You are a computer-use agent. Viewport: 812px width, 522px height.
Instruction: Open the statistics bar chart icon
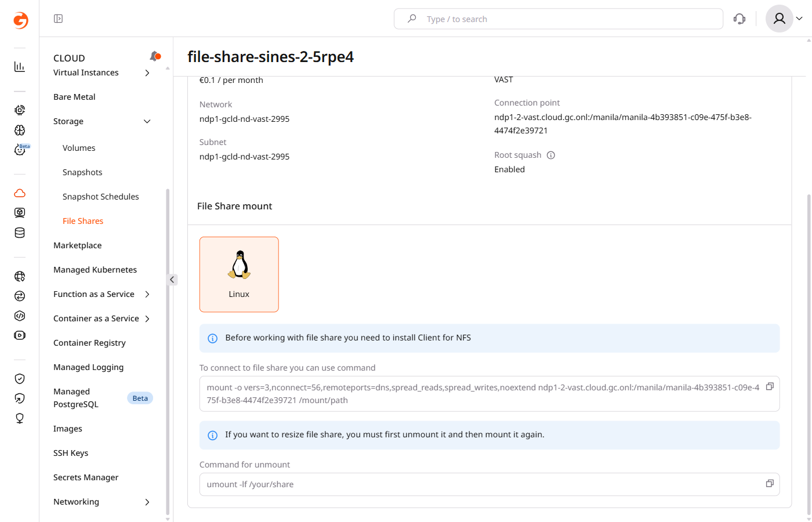(20, 67)
